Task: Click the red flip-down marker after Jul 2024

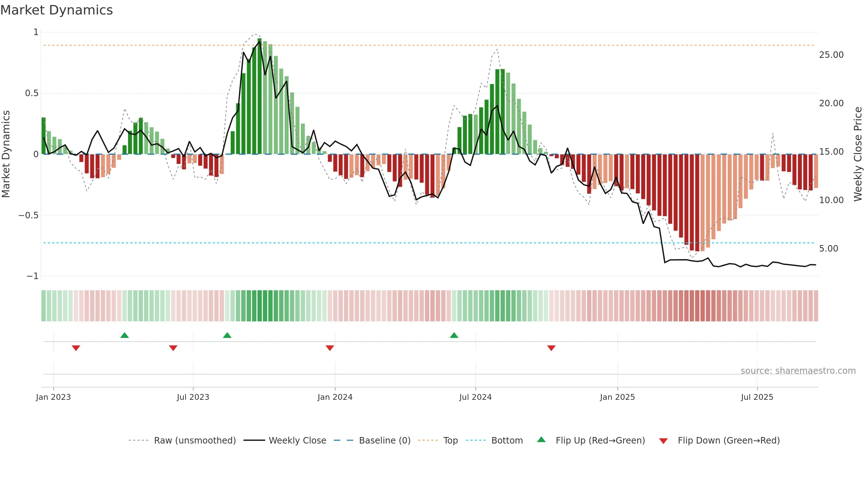Action: [551, 348]
